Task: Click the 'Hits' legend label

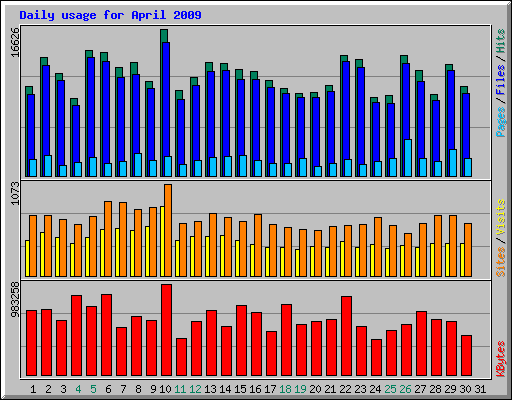Action: (501, 41)
